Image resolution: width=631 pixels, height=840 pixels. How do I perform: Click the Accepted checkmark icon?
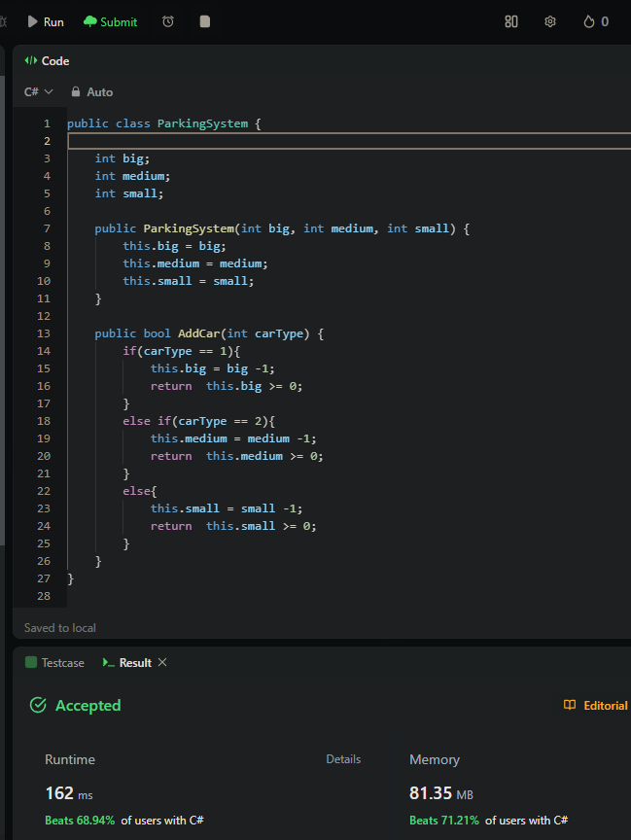coord(38,705)
